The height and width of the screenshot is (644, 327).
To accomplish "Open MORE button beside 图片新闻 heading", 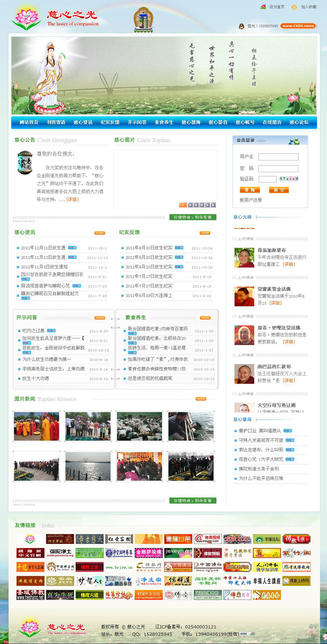I will (201, 399).
